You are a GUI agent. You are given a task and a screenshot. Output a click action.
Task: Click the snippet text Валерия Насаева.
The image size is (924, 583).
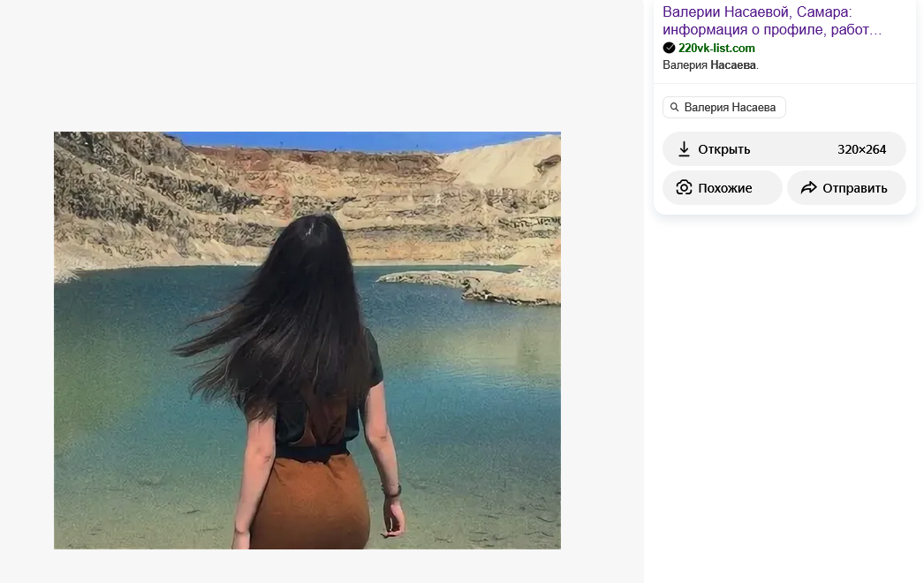(710, 64)
